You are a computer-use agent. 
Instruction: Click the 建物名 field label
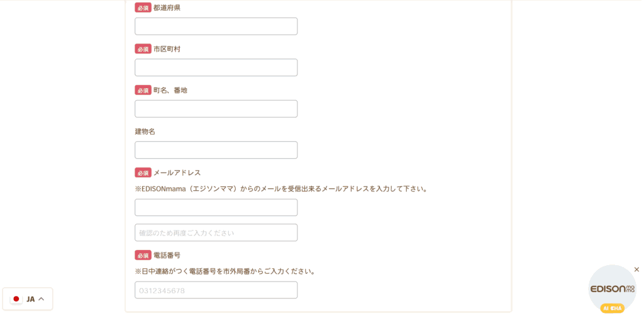click(145, 132)
